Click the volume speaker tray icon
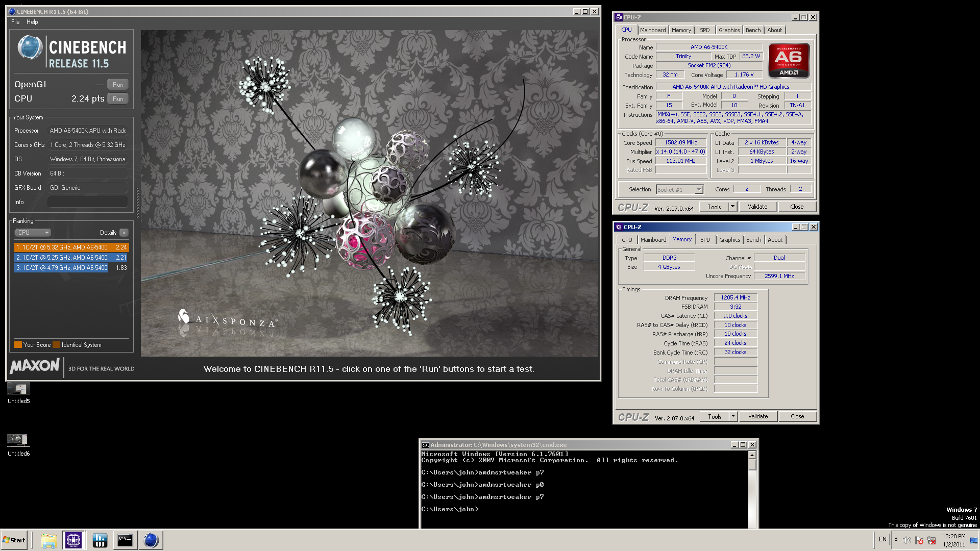Viewport: 980px width, 551px height. click(906, 540)
